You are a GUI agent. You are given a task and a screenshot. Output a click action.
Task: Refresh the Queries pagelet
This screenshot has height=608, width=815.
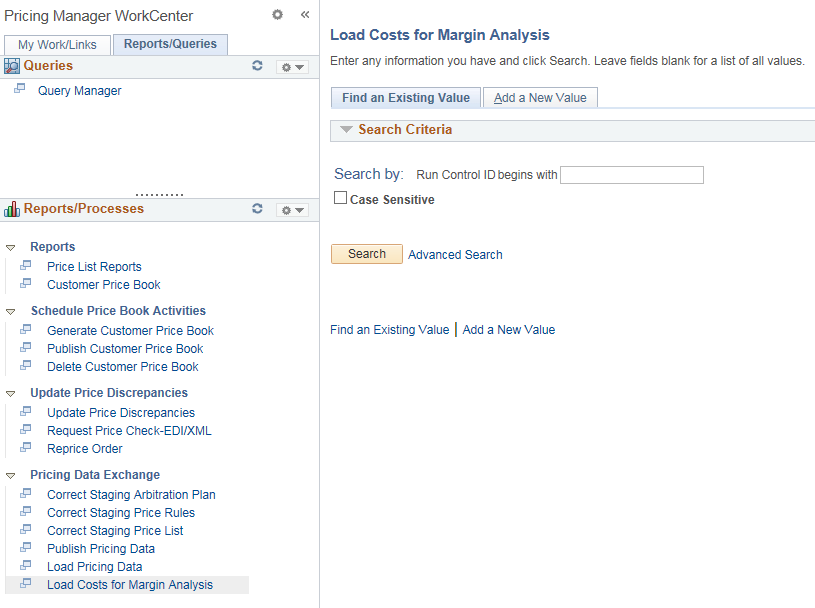pos(257,65)
